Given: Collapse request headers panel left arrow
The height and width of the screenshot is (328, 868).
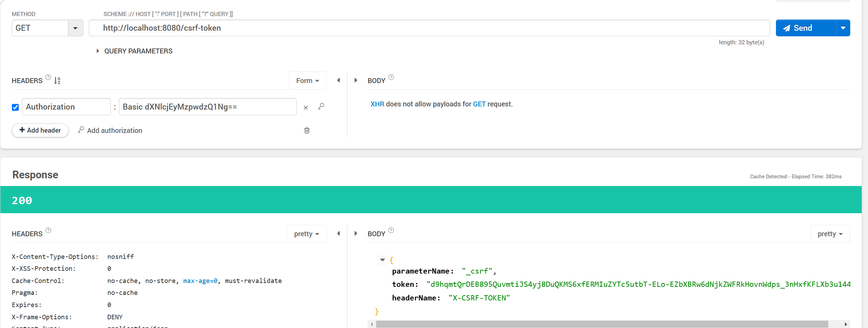Looking at the screenshot, I should pyautogui.click(x=338, y=80).
